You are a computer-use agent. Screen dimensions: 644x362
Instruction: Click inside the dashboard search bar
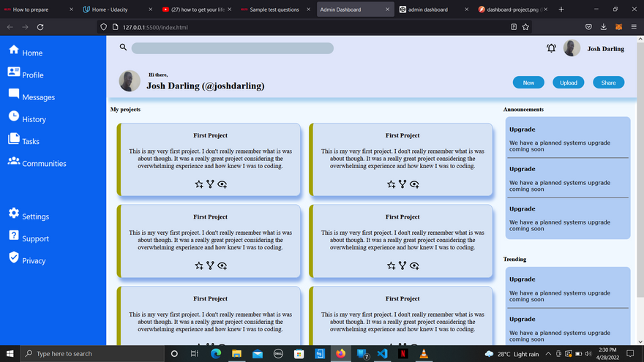pos(232,48)
